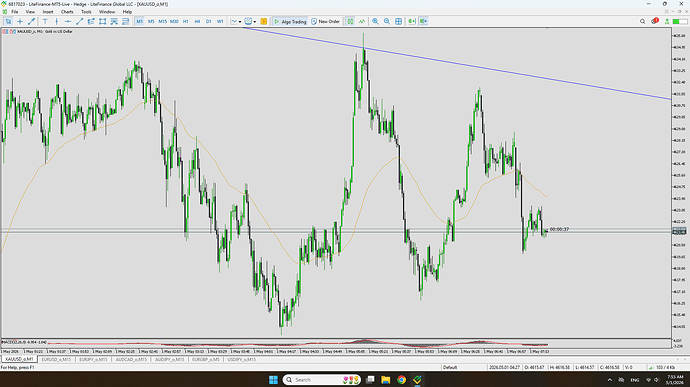
Task: Expand the chart type dropdown arrow
Action: pos(240,21)
